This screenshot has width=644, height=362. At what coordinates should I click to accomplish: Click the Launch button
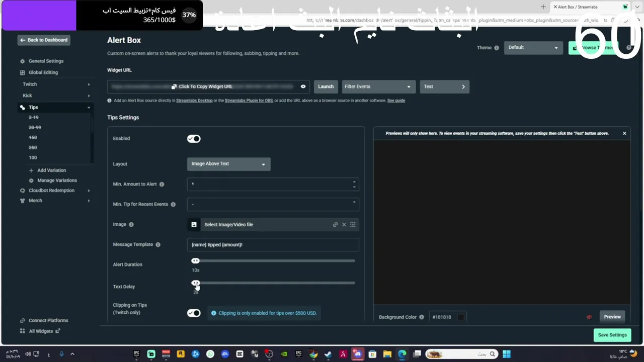coord(326,86)
